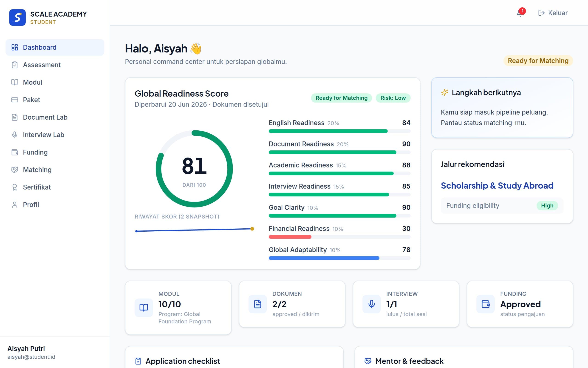Click the Risk: Low badge
This screenshot has height=368, width=588.
coord(393,98)
